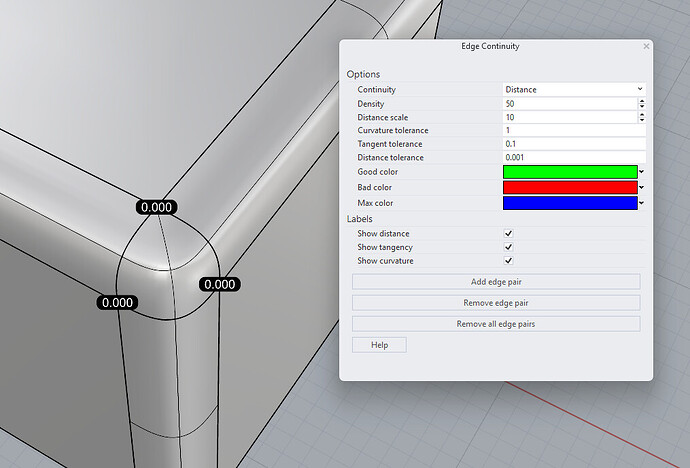This screenshot has width=690, height=468.
Task: Expand the Good color dropdown arrow
Action: point(642,172)
